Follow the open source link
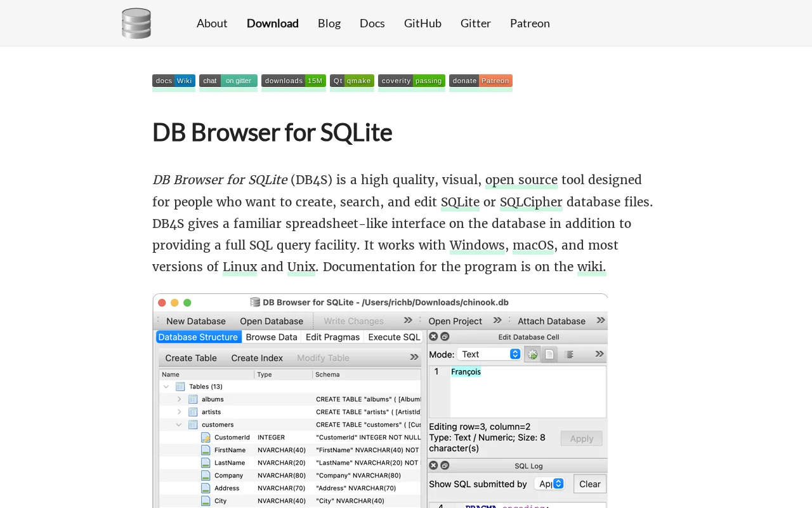 (521, 180)
